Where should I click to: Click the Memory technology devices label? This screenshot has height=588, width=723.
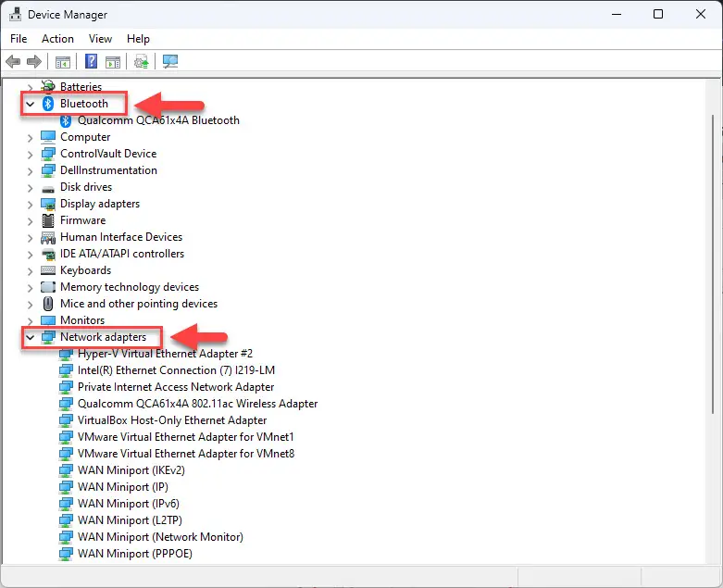click(x=130, y=287)
